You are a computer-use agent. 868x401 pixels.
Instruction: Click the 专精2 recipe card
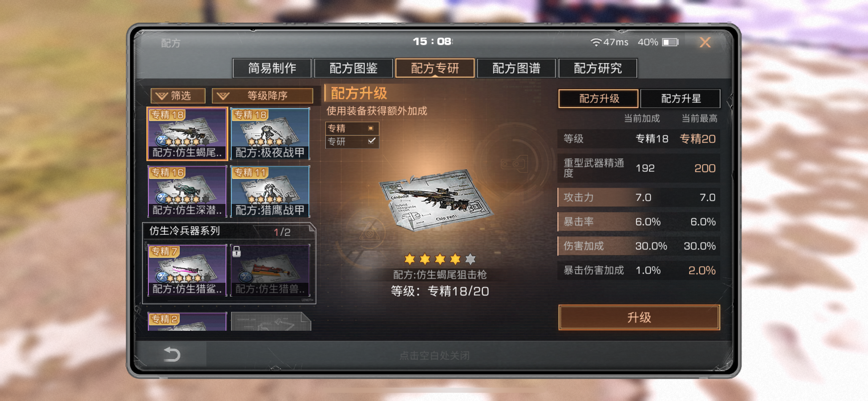pos(187,321)
